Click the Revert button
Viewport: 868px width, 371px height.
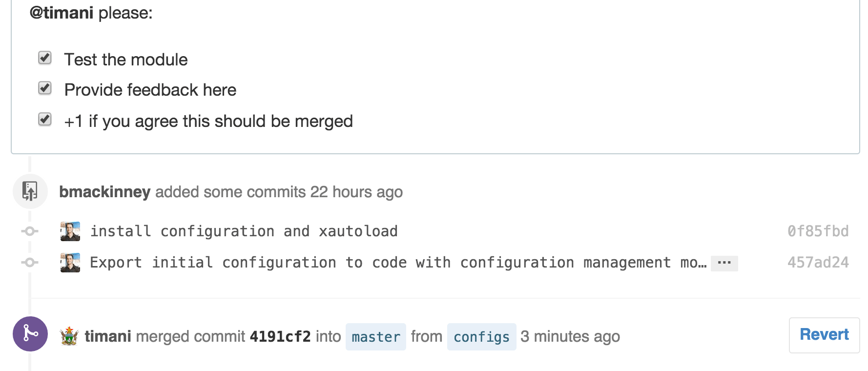[824, 334]
